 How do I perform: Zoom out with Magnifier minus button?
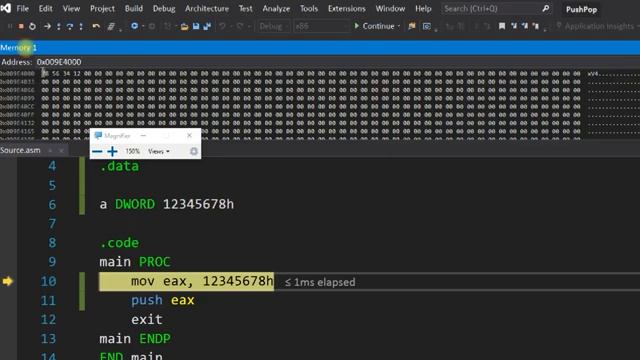tap(97, 151)
